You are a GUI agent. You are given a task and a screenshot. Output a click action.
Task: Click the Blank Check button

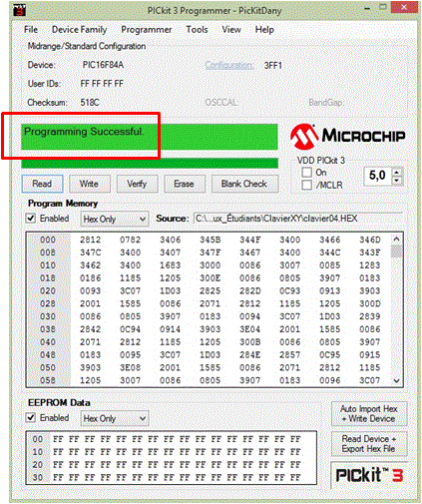[244, 184]
